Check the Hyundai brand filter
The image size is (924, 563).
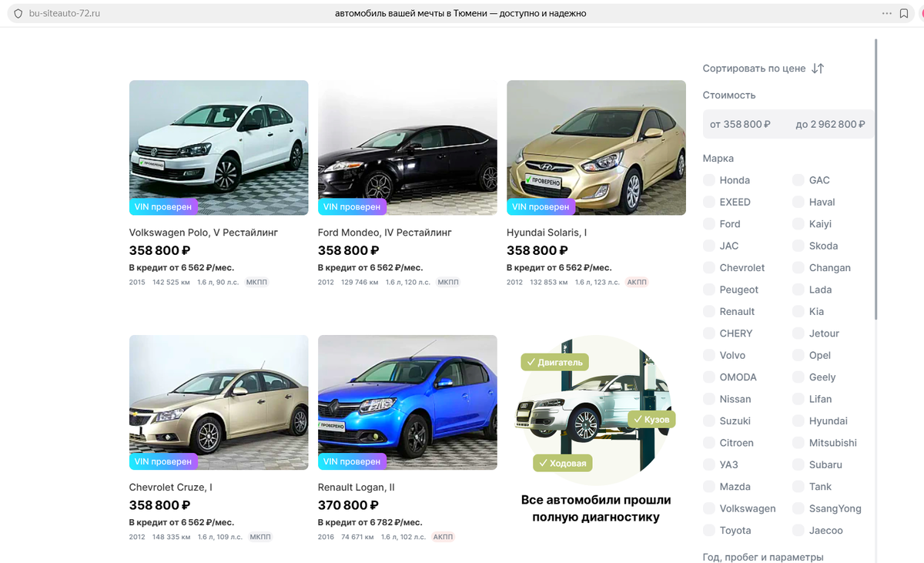point(798,421)
